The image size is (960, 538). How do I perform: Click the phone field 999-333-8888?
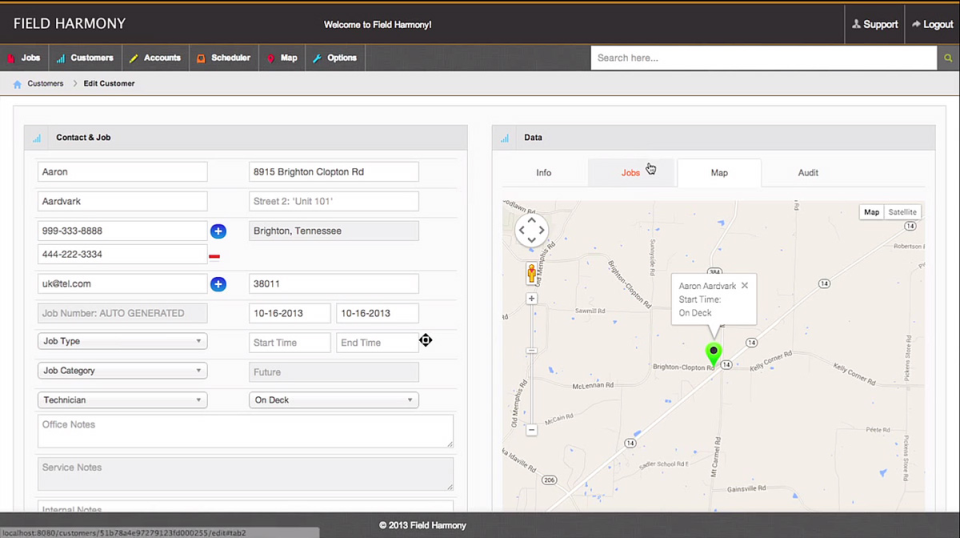pyautogui.click(x=122, y=231)
